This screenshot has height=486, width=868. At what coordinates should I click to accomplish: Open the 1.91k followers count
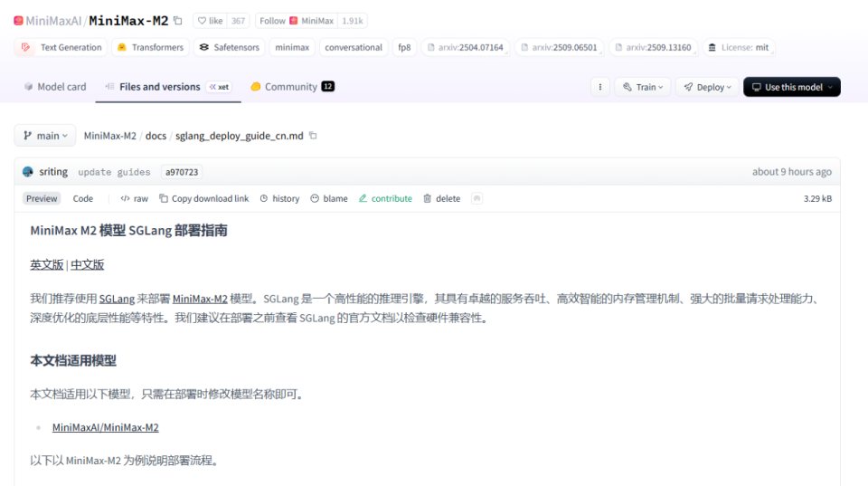[352, 21]
